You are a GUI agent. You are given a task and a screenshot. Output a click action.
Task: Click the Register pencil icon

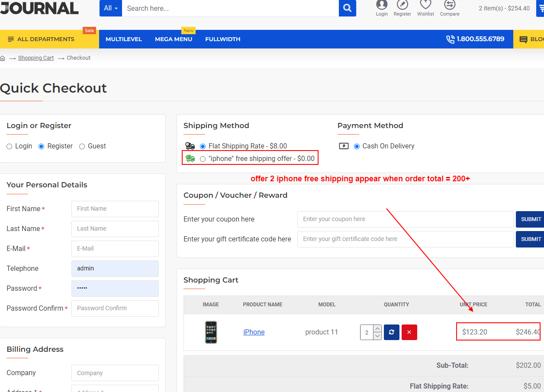click(x=402, y=4)
